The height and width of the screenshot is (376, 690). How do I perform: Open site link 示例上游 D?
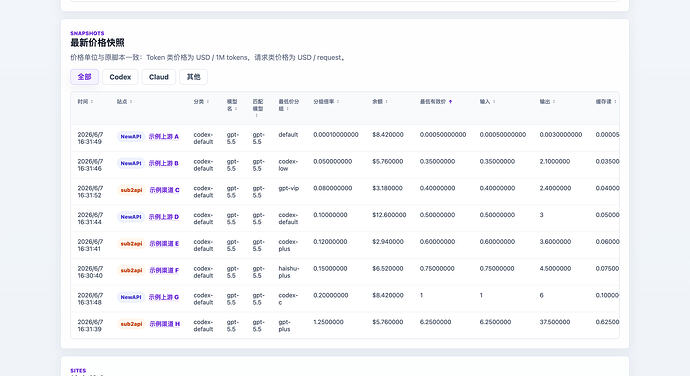pos(164,217)
